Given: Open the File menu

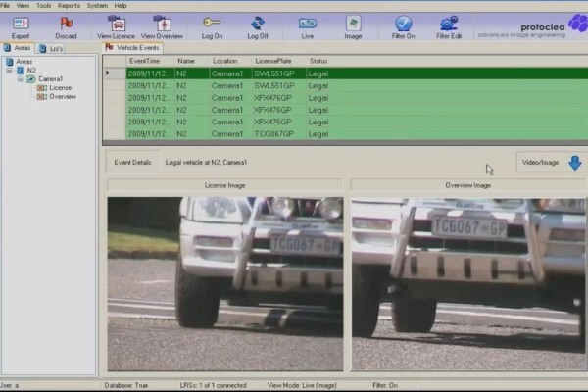Looking at the screenshot, I should [x=5, y=6].
